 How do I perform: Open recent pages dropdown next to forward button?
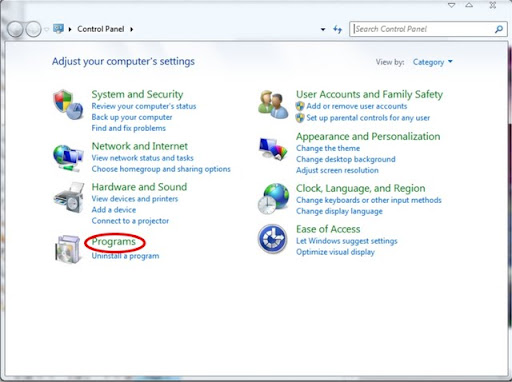pos(46,29)
